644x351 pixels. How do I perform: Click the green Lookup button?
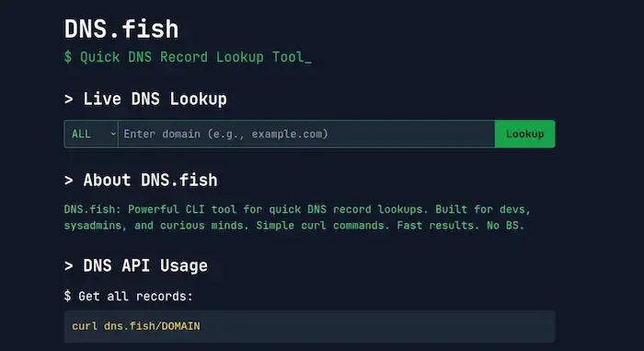click(x=525, y=134)
